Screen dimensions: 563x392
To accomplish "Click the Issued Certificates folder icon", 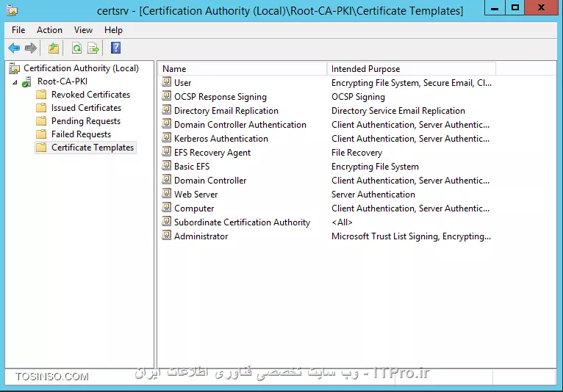I will coord(41,108).
